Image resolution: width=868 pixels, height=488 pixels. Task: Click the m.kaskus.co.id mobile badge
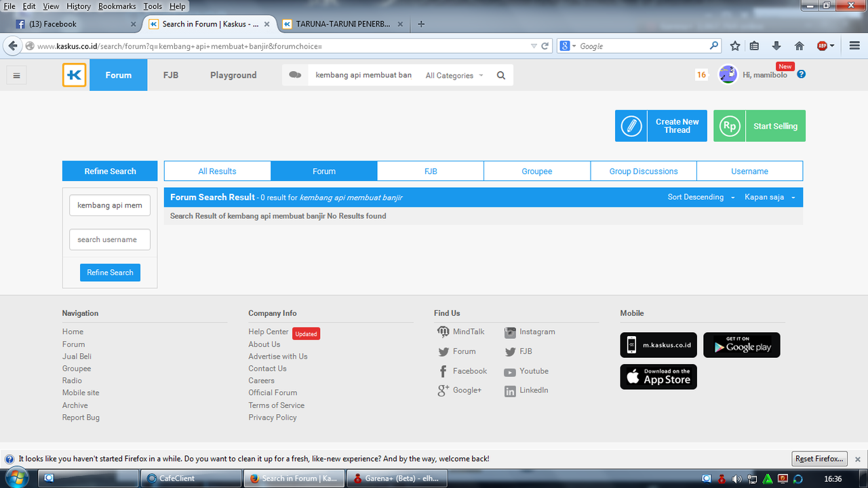pyautogui.click(x=658, y=345)
